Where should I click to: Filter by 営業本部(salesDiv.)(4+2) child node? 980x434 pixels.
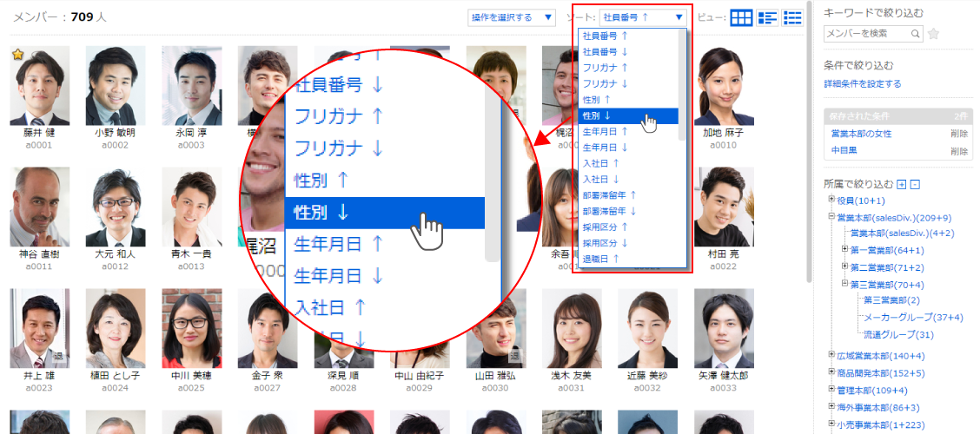coord(903,233)
